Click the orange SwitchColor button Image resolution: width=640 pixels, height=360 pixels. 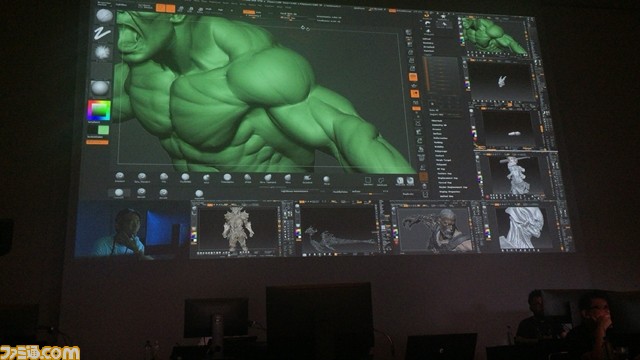click(x=97, y=142)
